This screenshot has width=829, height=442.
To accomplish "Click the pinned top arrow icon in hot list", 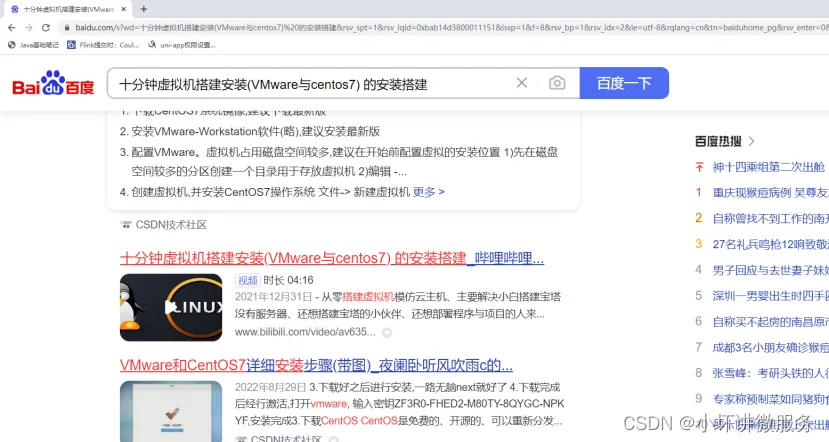I will click(699, 167).
